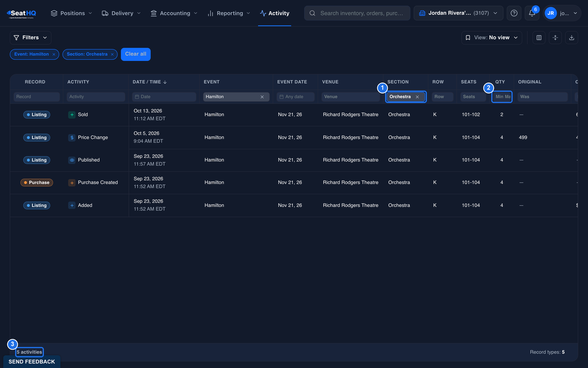Expand the Filters dropdown
Viewport: 588px width, 368px height.
[x=31, y=38]
